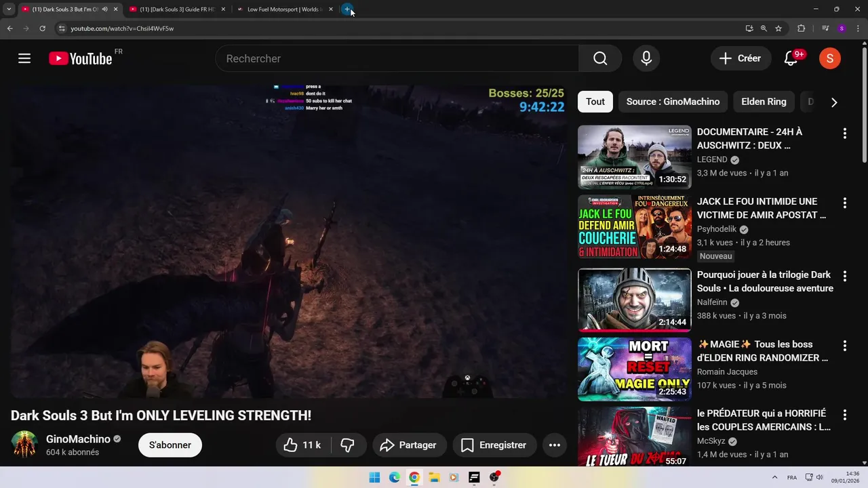
Task: Mute the first Dark Souls tab audio
Action: coord(104,9)
